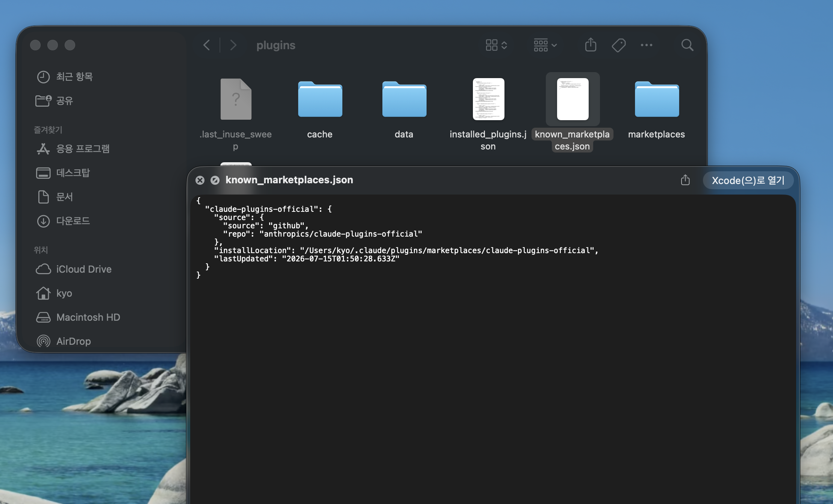
Task: Click the 최근 항목 clock icon
Action: pyautogui.click(x=43, y=77)
